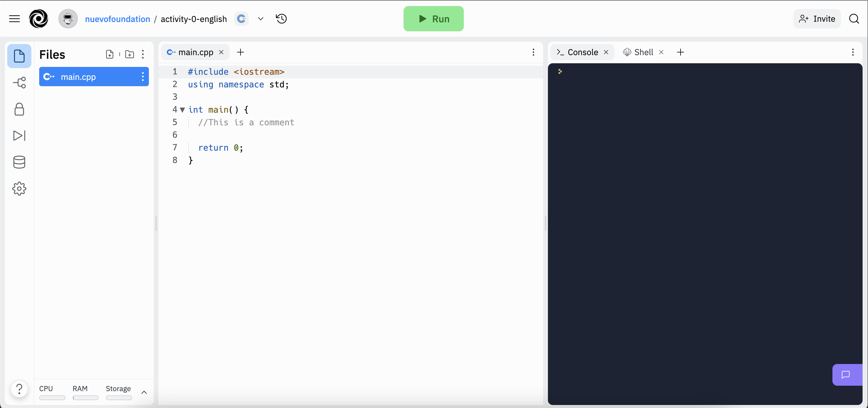Switch to the Shell tab
The width and height of the screenshot is (868, 408).
click(642, 52)
